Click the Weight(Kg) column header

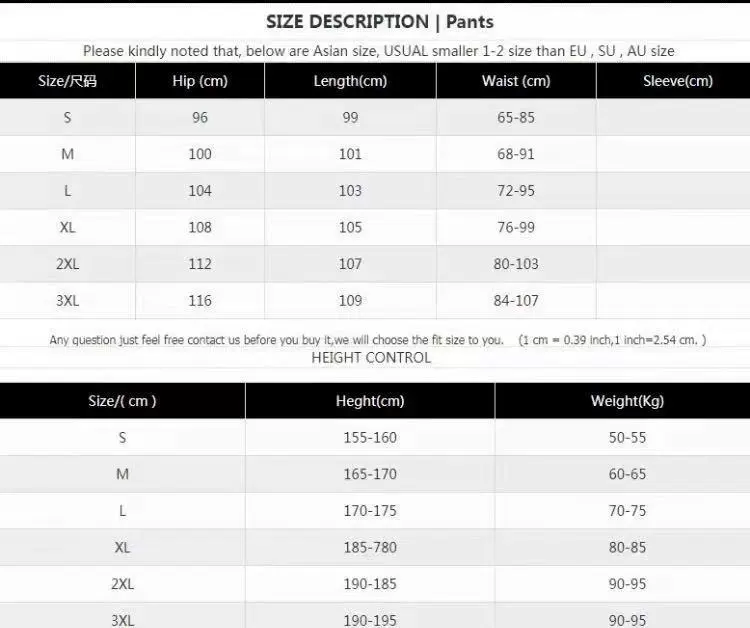pos(627,401)
